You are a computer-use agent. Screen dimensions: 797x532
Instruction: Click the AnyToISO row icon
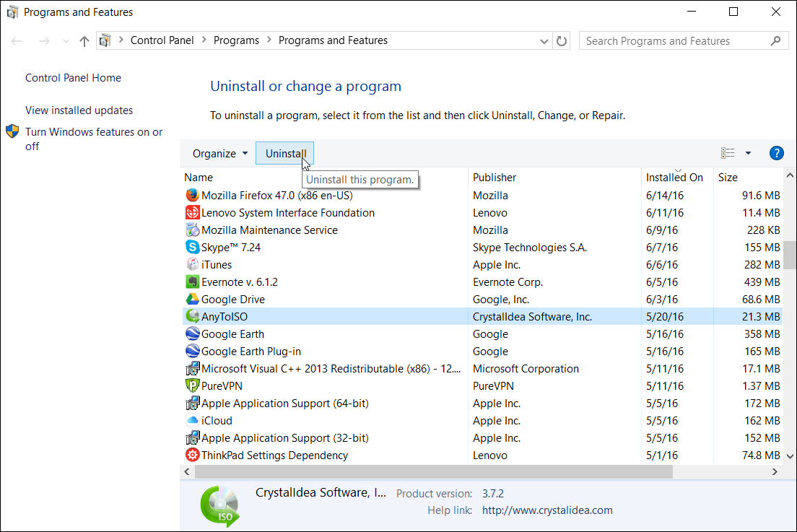point(192,316)
